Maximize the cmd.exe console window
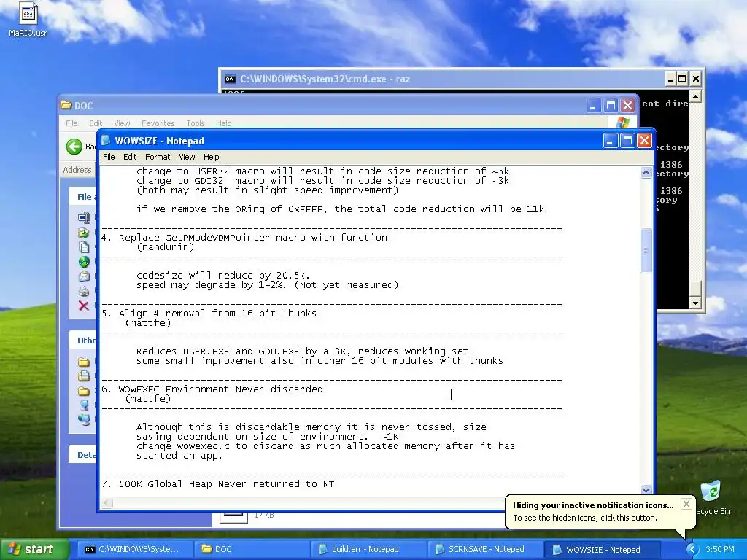The image size is (747, 560). point(682,79)
